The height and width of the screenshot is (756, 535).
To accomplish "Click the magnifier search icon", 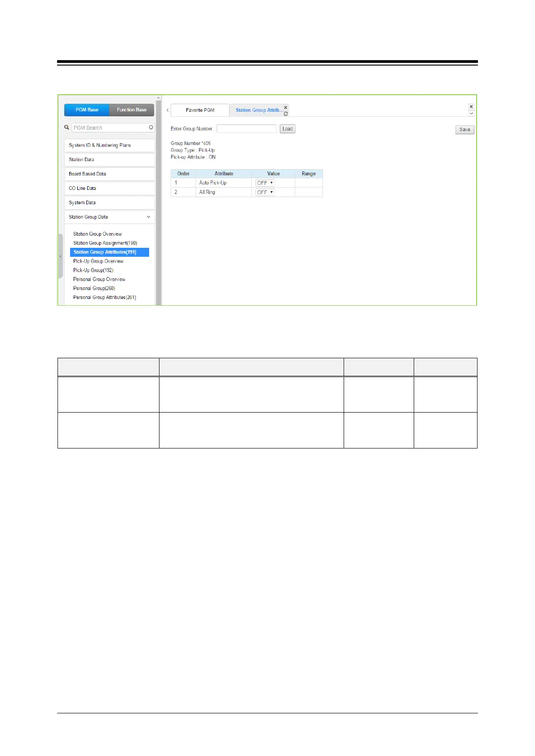I will 67,127.
